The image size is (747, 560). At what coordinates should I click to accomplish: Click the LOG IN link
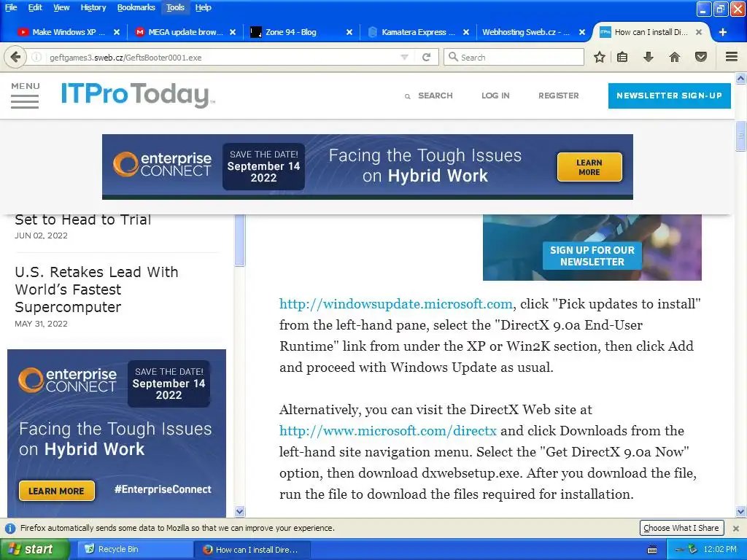click(495, 96)
